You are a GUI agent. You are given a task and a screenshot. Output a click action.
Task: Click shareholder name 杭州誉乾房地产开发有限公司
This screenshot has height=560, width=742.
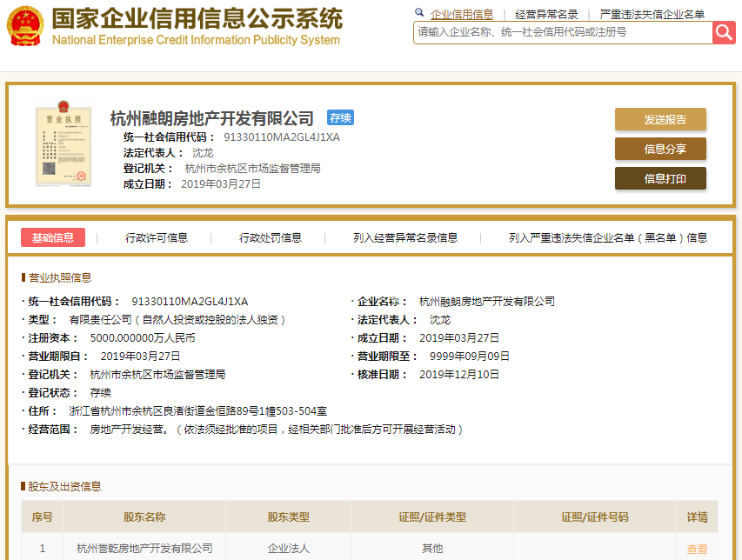point(144,548)
